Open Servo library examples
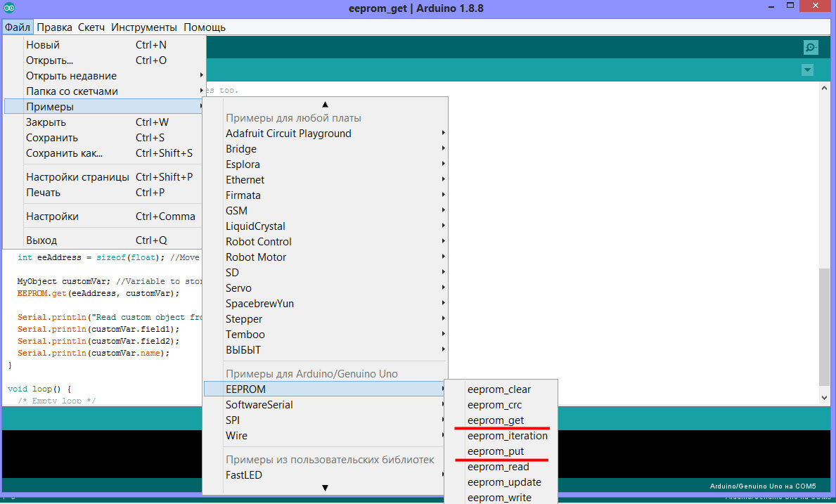Image resolution: width=836 pixels, height=504 pixels. click(326, 287)
